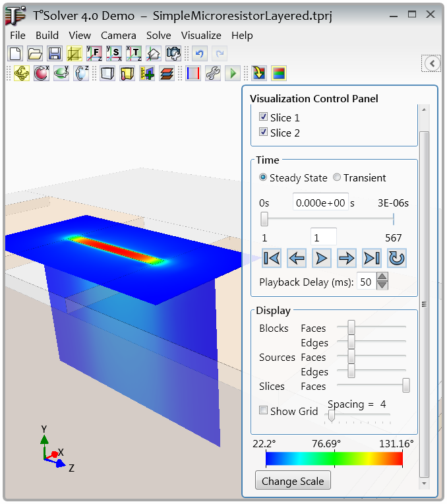447x504 pixels.
Task: Rotate about the Y axis
Action: click(61, 73)
